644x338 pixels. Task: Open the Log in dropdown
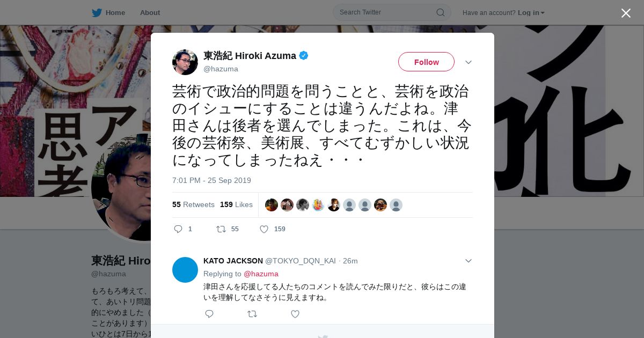[531, 12]
